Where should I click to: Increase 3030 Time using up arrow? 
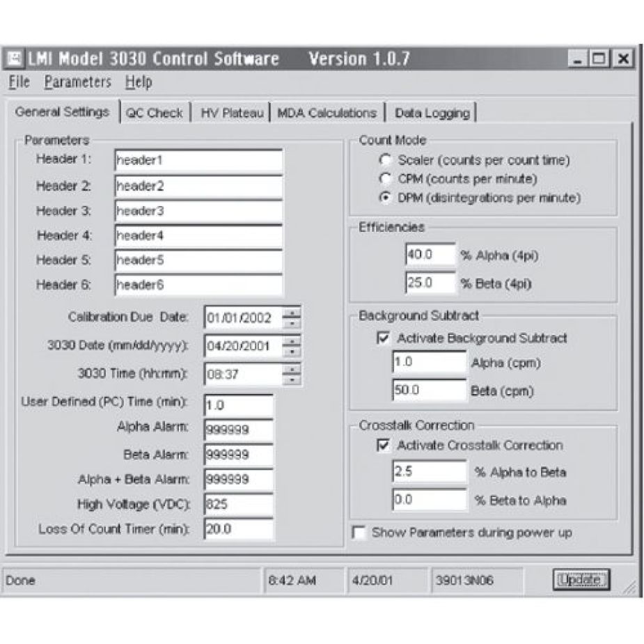coord(293,369)
